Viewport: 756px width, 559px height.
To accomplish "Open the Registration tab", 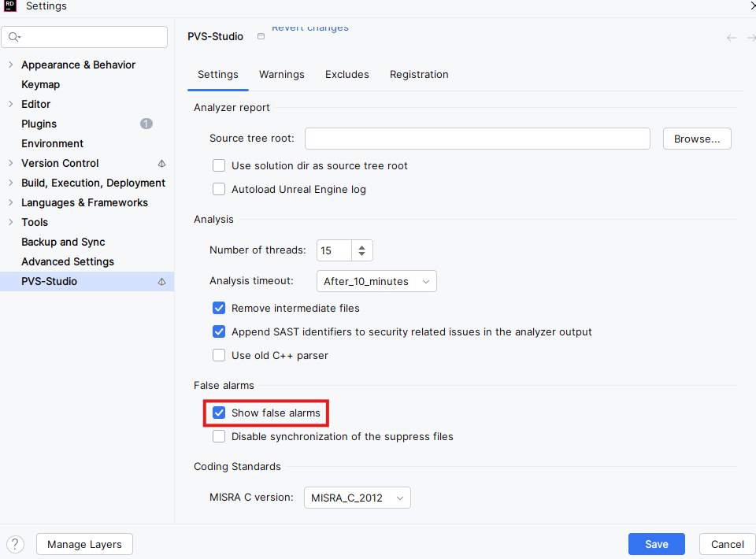I will click(419, 75).
